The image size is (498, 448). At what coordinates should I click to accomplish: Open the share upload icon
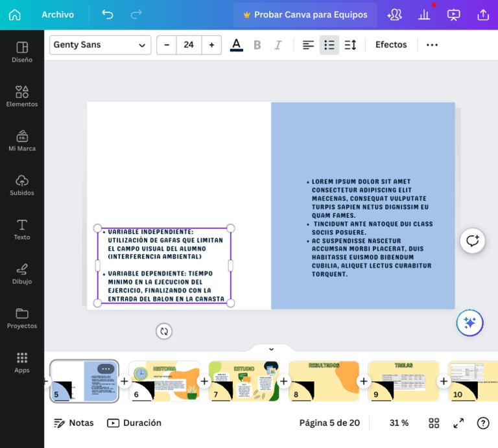coord(482,14)
